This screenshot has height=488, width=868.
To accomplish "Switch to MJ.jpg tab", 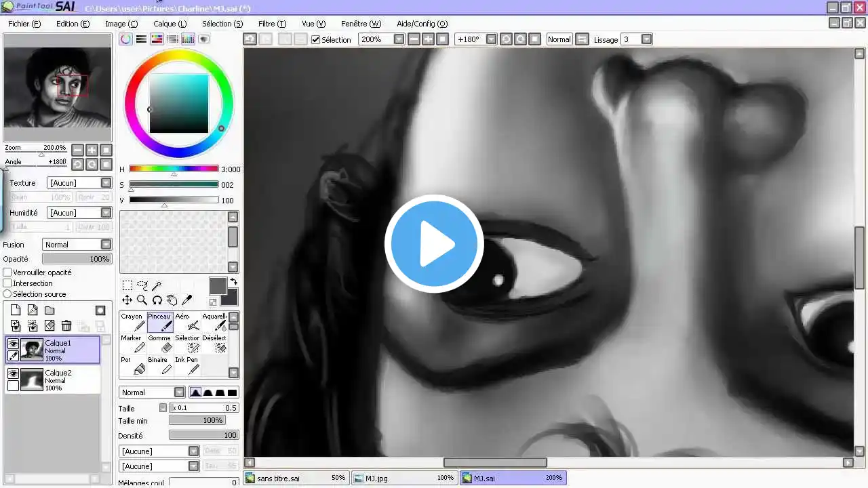I will (405, 478).
